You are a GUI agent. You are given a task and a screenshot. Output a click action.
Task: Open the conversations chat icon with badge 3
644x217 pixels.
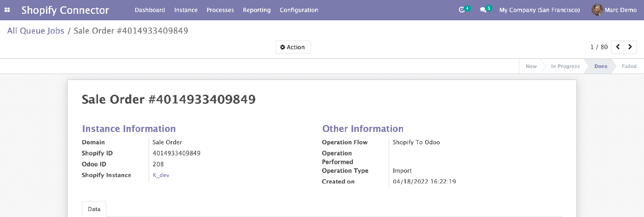pos(486,9)
